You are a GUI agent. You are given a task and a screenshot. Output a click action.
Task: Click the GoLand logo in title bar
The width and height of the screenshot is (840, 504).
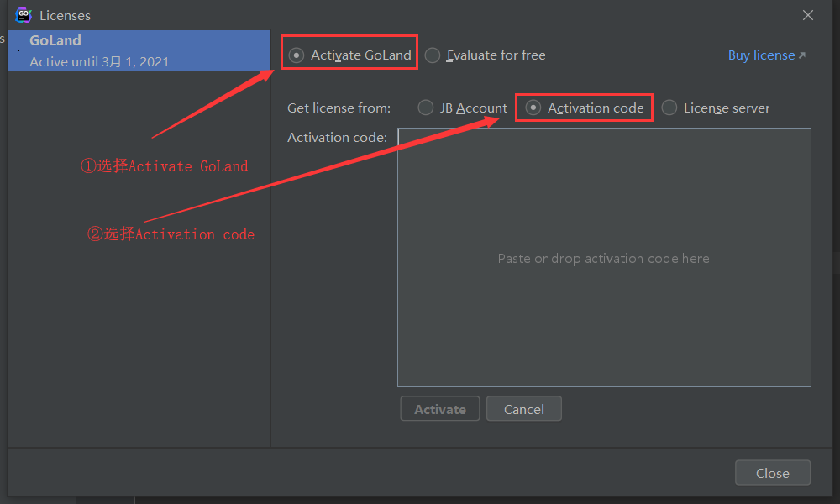(24, 14)
